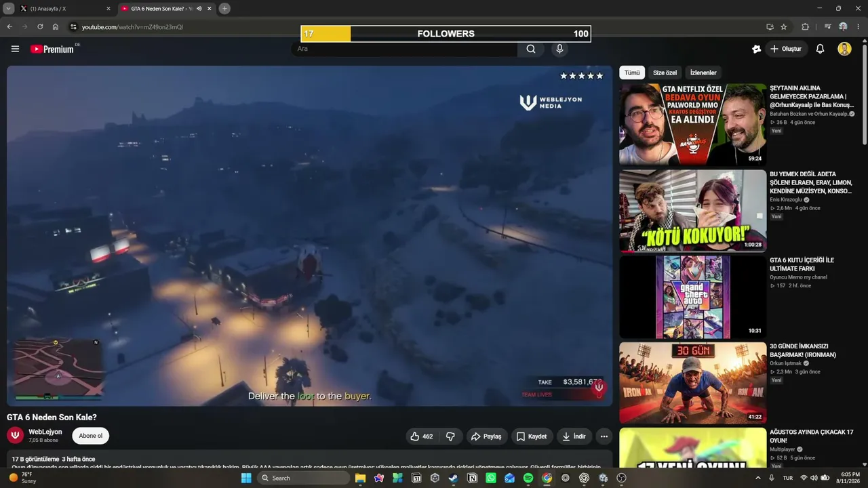This screenshot has height=488, width=868.
Task: Switch input language from TUR
Action: tap(788, 478)
